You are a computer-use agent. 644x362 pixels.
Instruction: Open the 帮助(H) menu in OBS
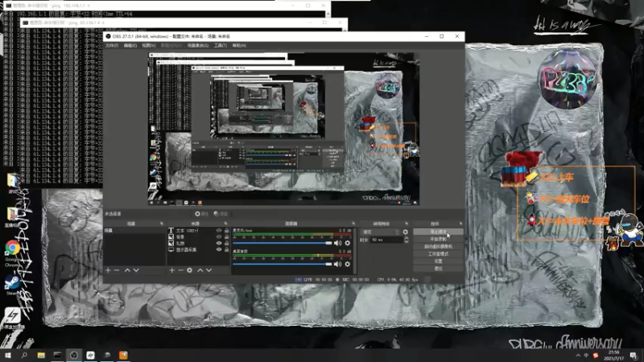pos(239,46)
